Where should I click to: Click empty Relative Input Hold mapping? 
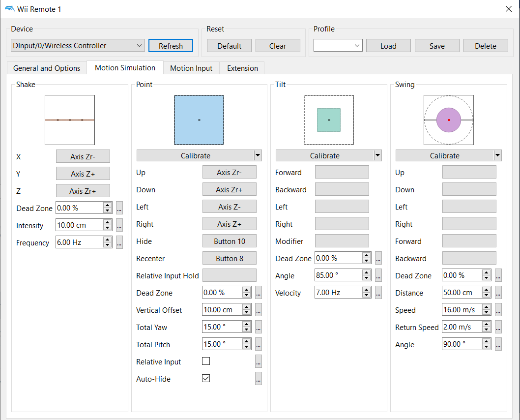pos(230,275)
